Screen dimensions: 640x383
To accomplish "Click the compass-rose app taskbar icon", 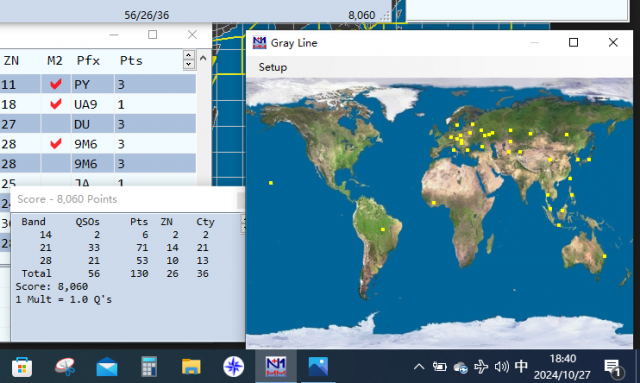I will pos(233,366).
